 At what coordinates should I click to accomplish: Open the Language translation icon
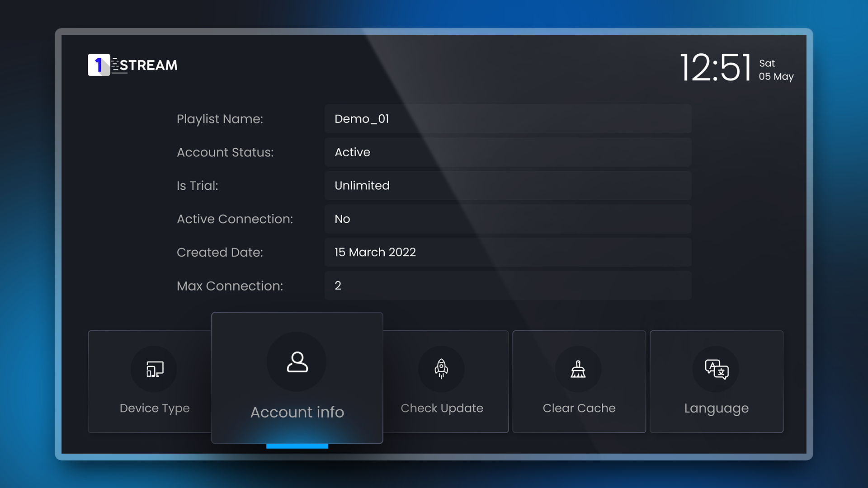[717, 369]
